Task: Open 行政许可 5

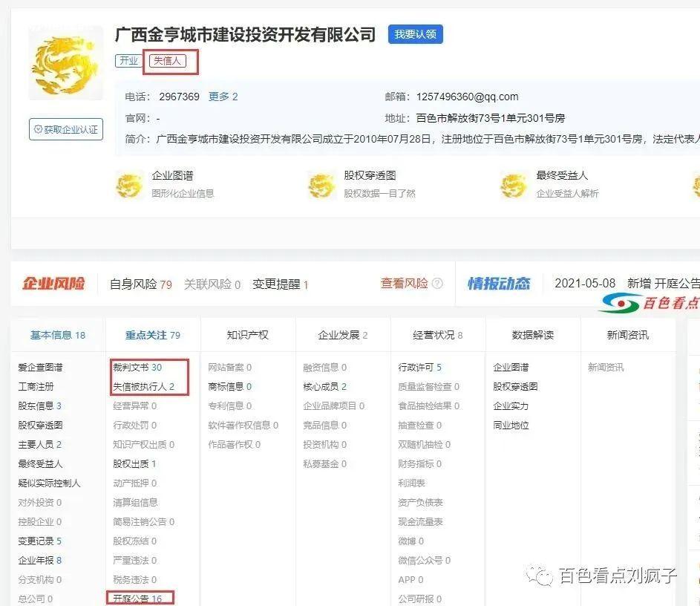Action: 420,368
